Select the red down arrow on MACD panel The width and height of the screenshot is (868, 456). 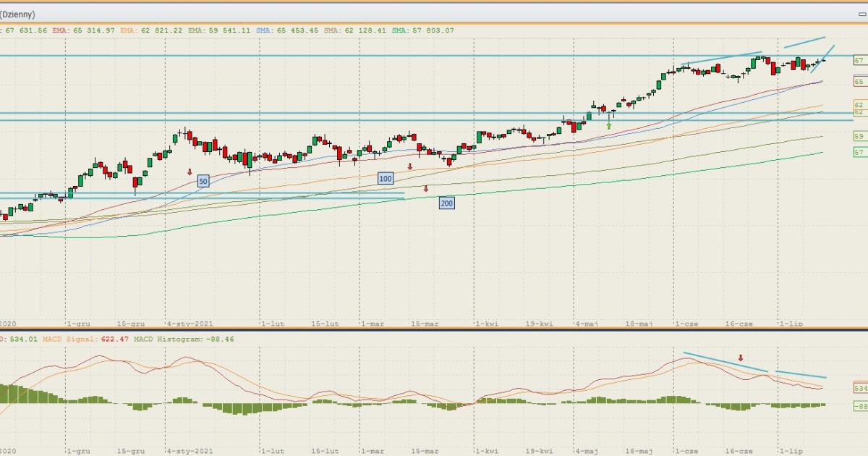[741, 358]
